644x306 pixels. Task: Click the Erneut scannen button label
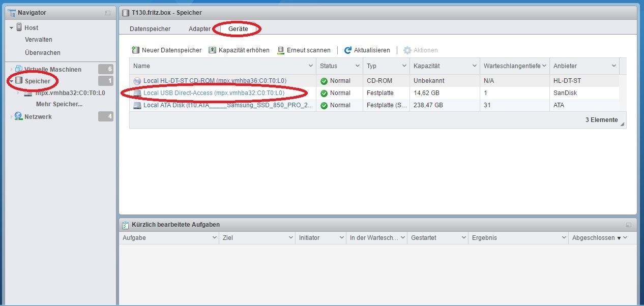pyautogui.click(x=309, y=50)
